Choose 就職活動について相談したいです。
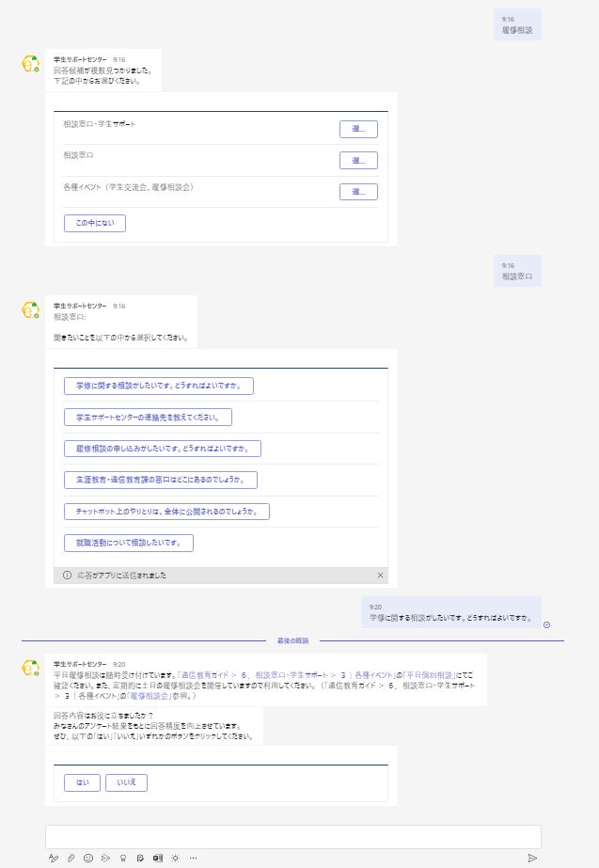The image size is (599, 868). click(x=129, y=543)
